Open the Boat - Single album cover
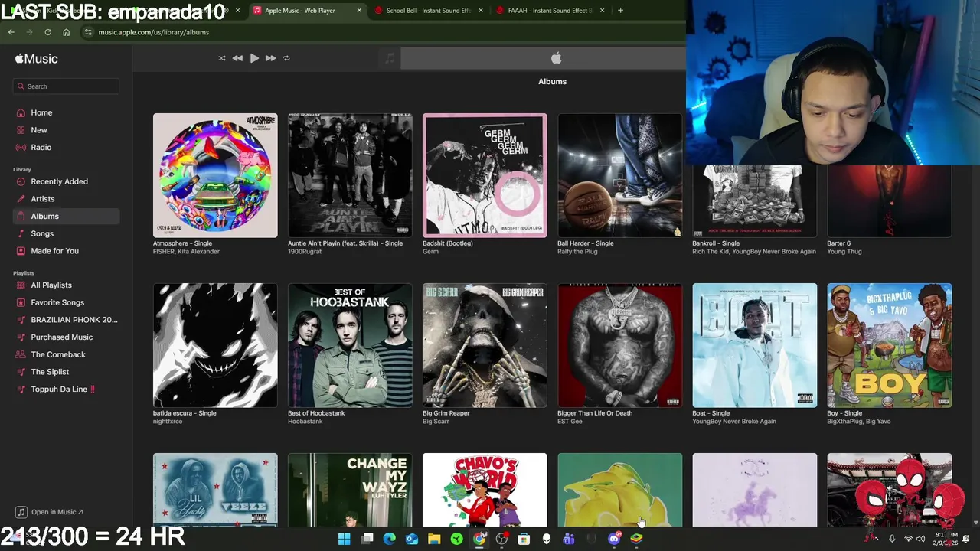 [754, 345]
